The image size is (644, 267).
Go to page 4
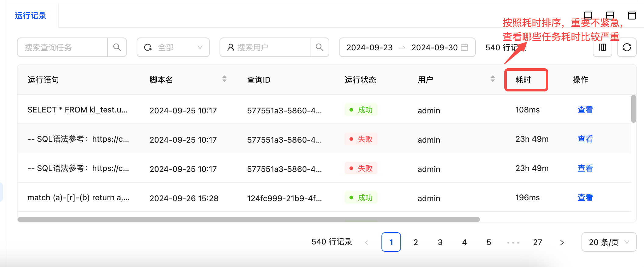[464, 242]
